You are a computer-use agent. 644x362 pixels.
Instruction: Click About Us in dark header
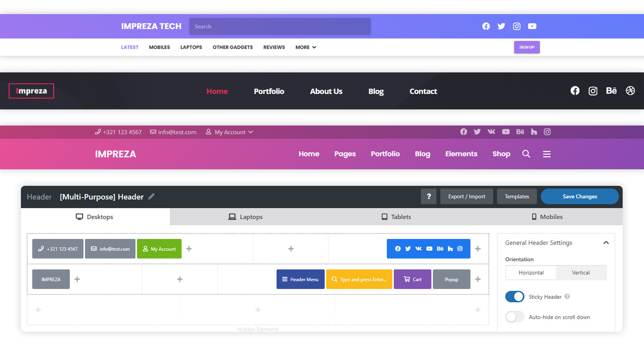[326, 91]
